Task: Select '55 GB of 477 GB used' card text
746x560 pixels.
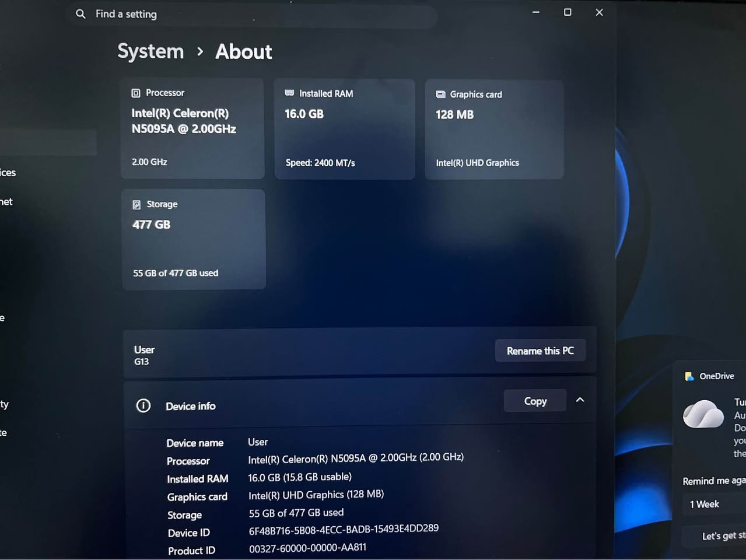Action: 176,273
